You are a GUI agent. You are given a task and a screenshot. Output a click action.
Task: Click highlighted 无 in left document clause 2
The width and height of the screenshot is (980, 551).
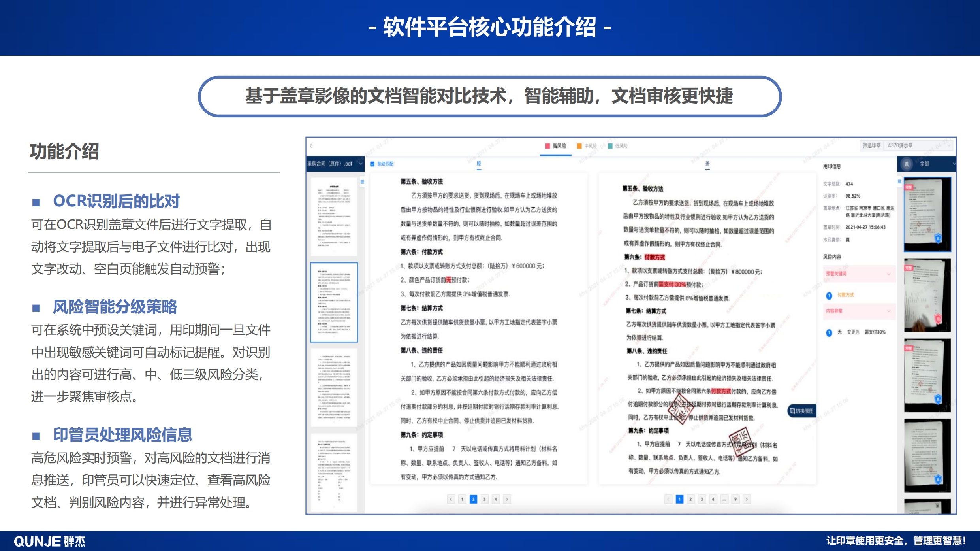coord(449,280)
